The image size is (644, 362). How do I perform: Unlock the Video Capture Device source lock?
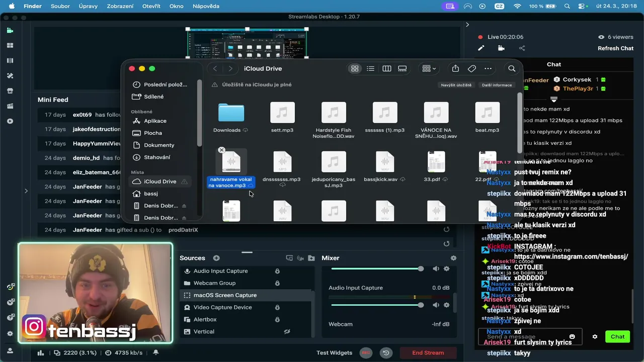pyautogui.click(x=277, y=307)
